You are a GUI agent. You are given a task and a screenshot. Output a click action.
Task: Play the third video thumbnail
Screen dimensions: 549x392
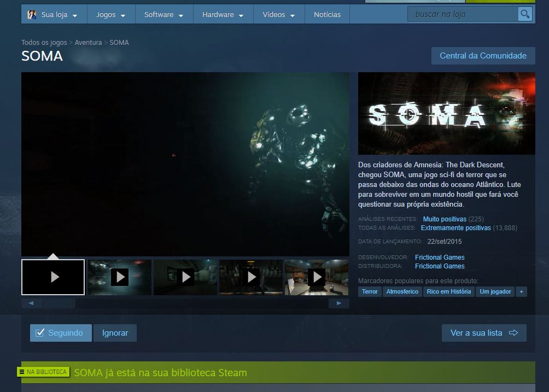click(185, 277)
